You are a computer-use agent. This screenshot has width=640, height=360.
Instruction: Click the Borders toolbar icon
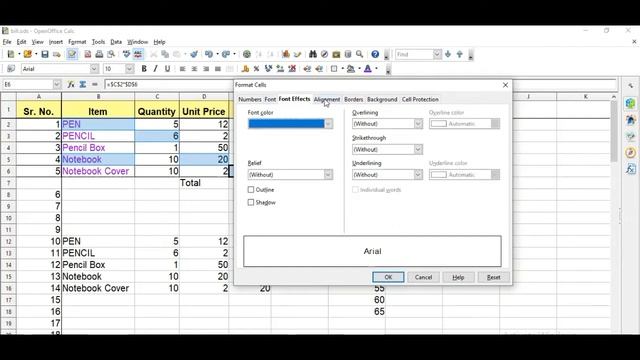point(334,69)
